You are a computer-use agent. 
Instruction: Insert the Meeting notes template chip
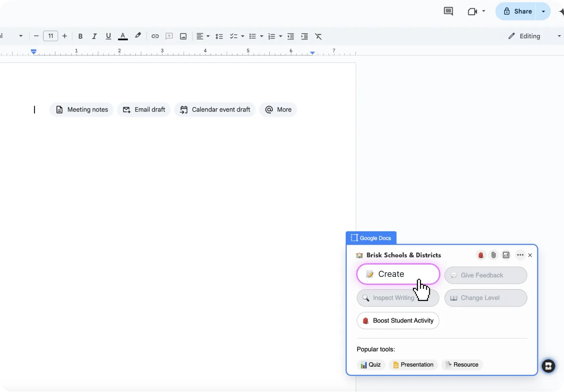81,110
